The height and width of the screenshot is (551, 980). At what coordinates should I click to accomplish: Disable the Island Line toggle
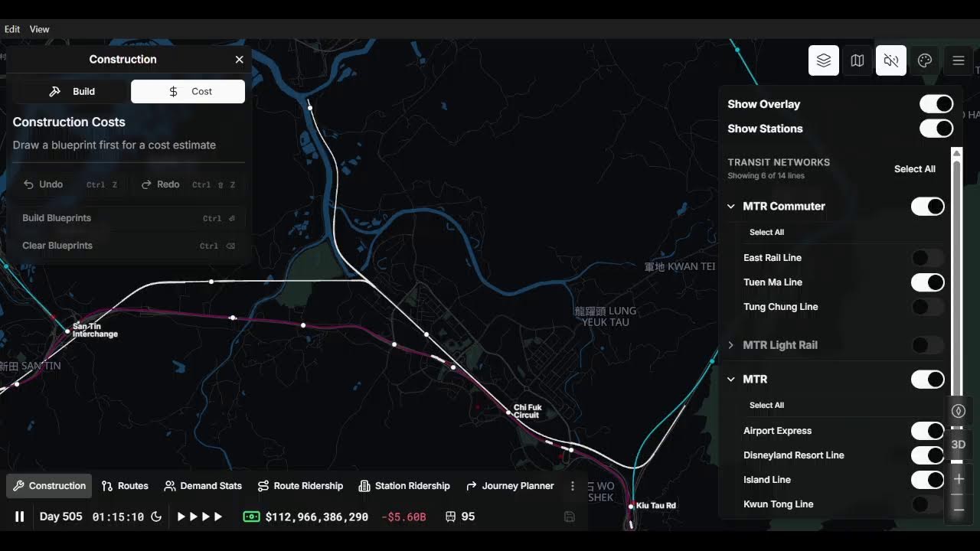(x=927, y=480)
